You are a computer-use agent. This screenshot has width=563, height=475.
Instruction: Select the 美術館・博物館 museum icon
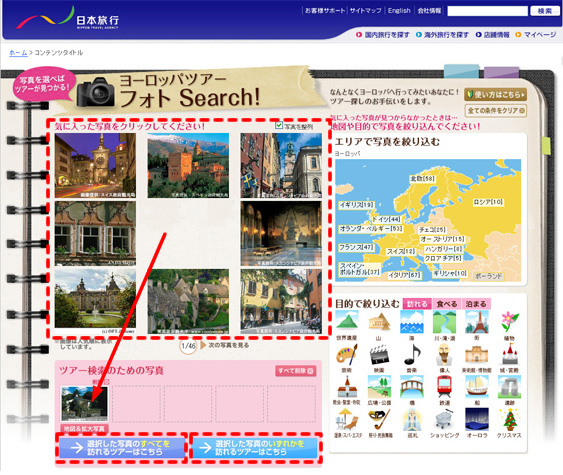(x=477, y=354)
